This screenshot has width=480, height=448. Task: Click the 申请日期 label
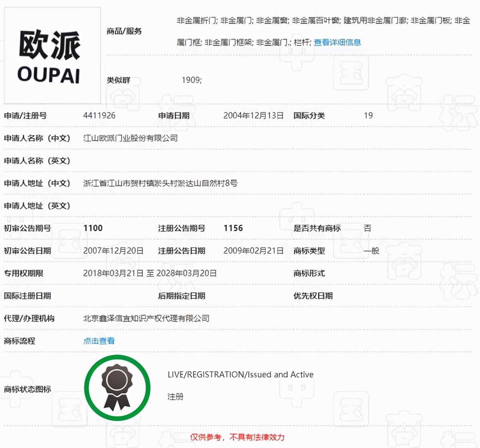point(174,116)
